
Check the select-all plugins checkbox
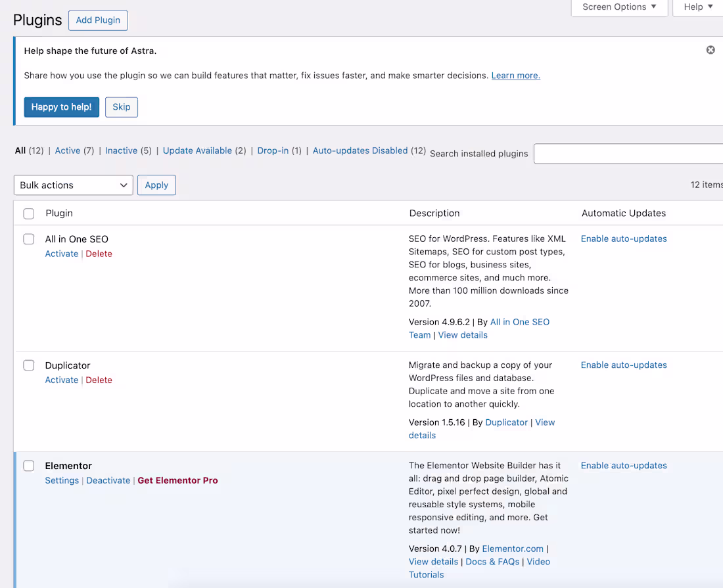[x=28, y=214]
